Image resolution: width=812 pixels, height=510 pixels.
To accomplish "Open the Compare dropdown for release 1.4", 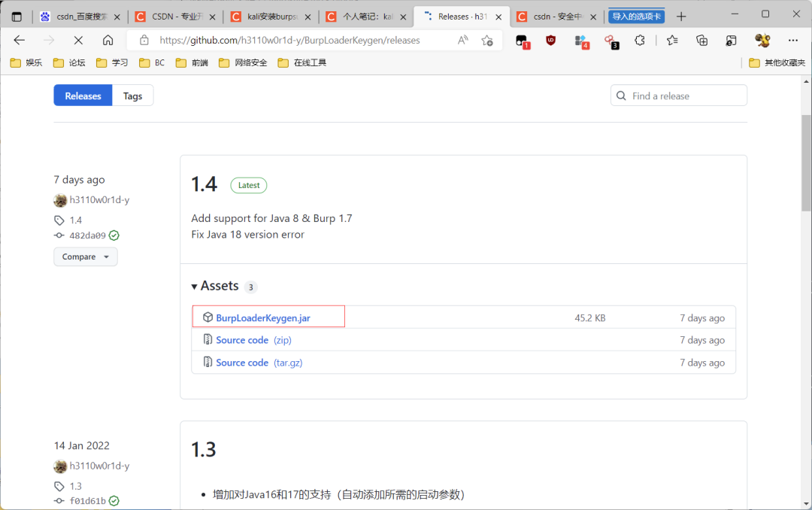I will pyautogui.click(x=85, y=257).
